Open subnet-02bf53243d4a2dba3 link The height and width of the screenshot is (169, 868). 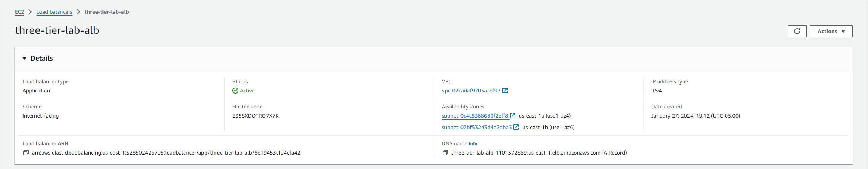tap(476, 127)
